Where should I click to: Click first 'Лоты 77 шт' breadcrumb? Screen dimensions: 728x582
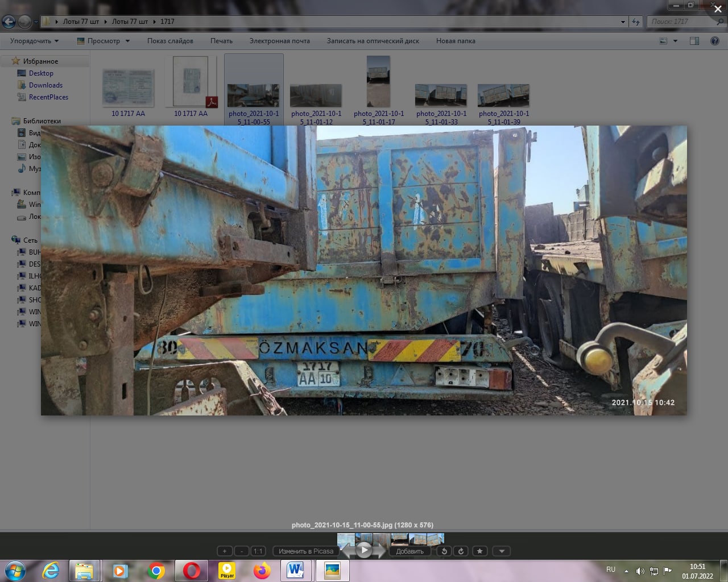point(81,22)
